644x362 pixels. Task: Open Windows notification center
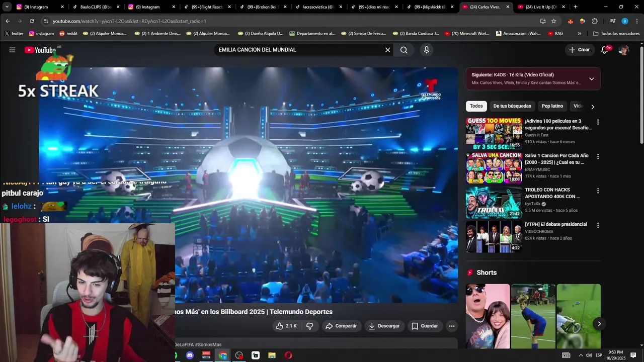click(633, 355)
